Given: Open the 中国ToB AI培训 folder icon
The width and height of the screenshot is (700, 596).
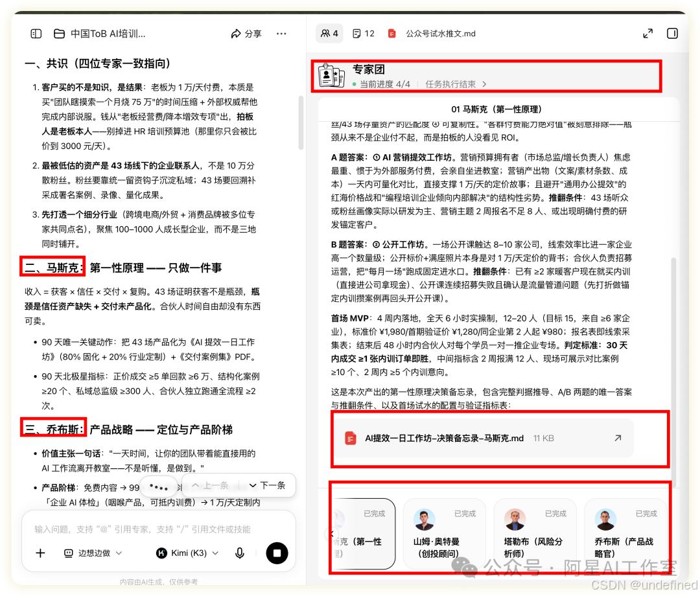Looking at the screenshot, I should point(59,34).
